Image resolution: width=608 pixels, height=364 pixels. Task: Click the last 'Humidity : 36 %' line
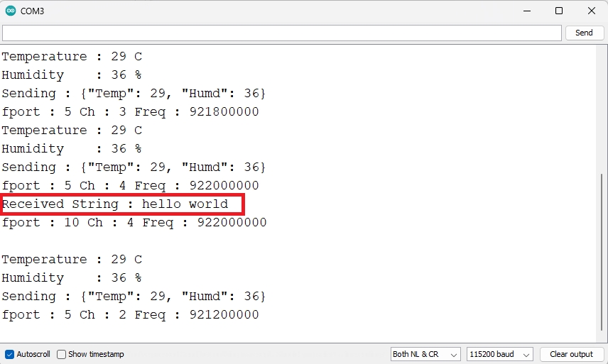point(72,278)
